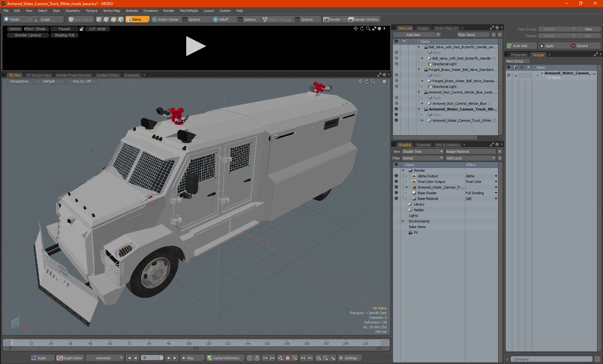The image size is (603, 364).
Task: Toggle Alpha Output visibility eye
Action: (396, 176)
